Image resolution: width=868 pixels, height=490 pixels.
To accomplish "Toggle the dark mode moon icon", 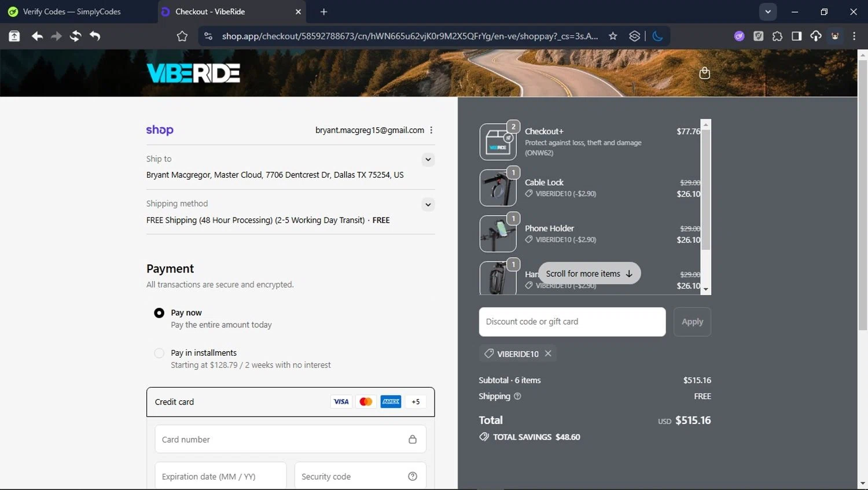I will (657, 36).
